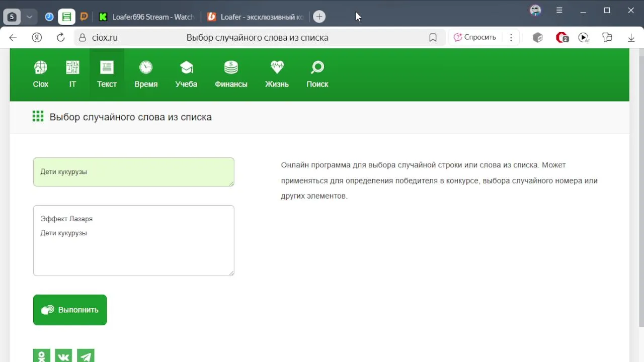Screen dimensions: 644x362
Task: Click the gray cube extension icon
Action: (x=538, y=38)
